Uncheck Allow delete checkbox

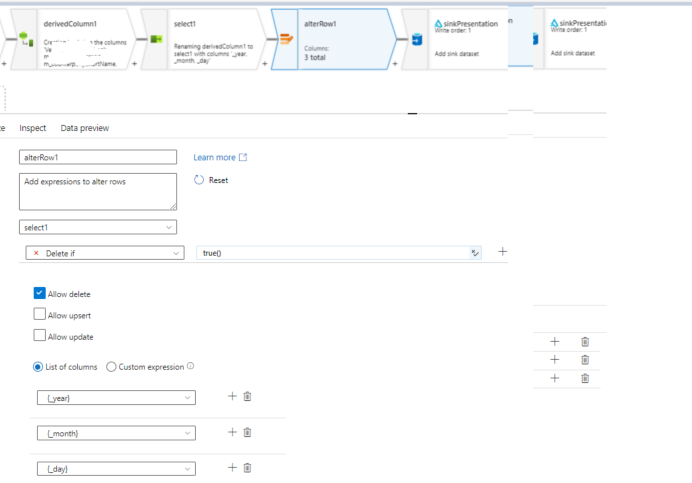pyautogui.click(x=39, y=293)
